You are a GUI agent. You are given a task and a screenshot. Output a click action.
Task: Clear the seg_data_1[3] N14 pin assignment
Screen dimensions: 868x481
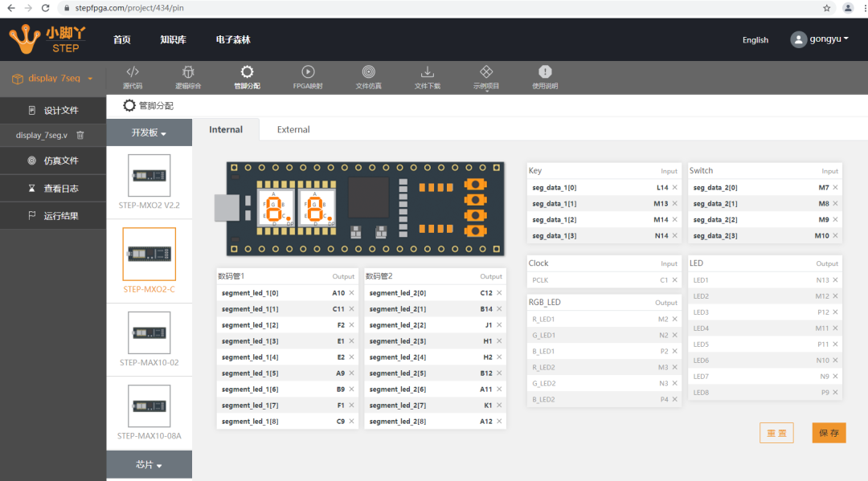tap(675, 235)
